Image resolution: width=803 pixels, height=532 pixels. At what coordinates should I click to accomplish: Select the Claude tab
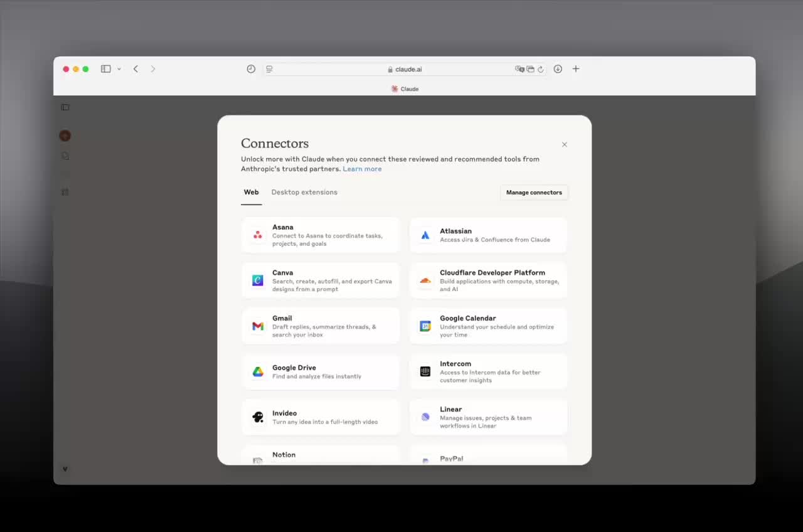[405, 89]
